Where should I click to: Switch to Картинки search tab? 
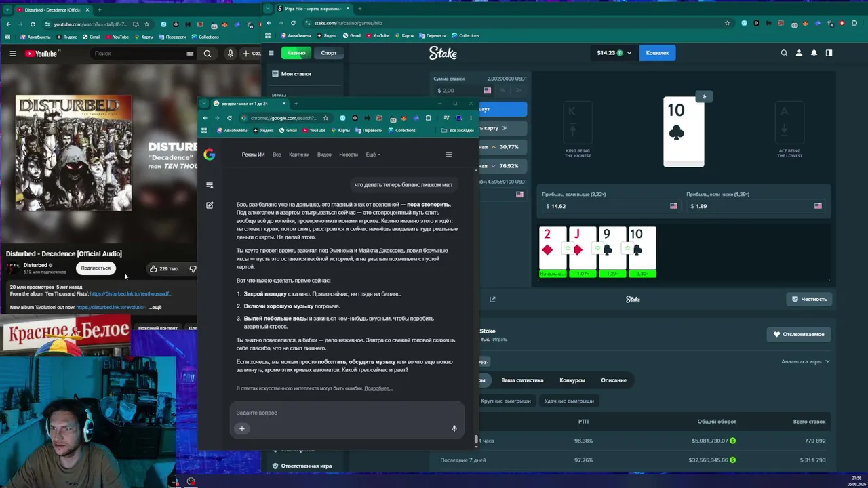click(299, 155)
